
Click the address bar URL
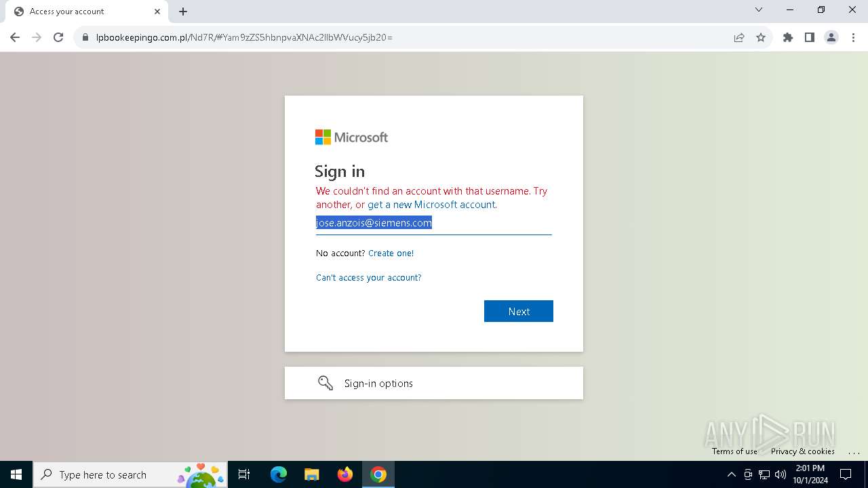[x=244, y=37]
